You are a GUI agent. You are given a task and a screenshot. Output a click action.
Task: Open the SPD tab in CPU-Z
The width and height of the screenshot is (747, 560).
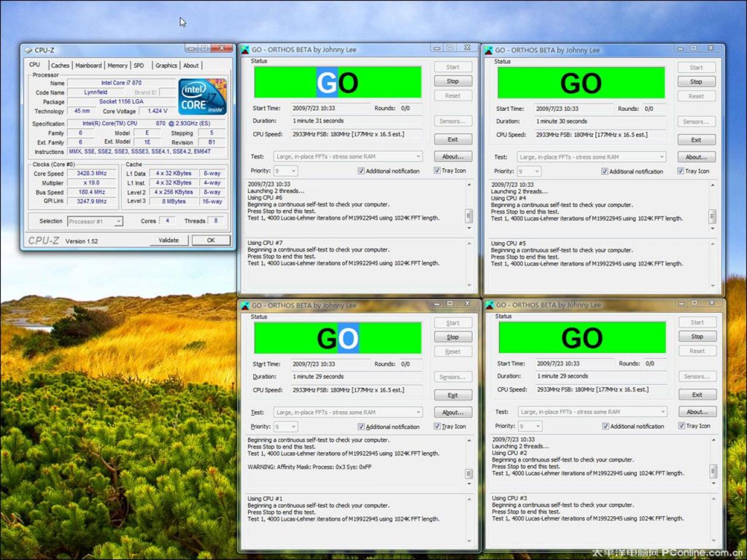139,65
